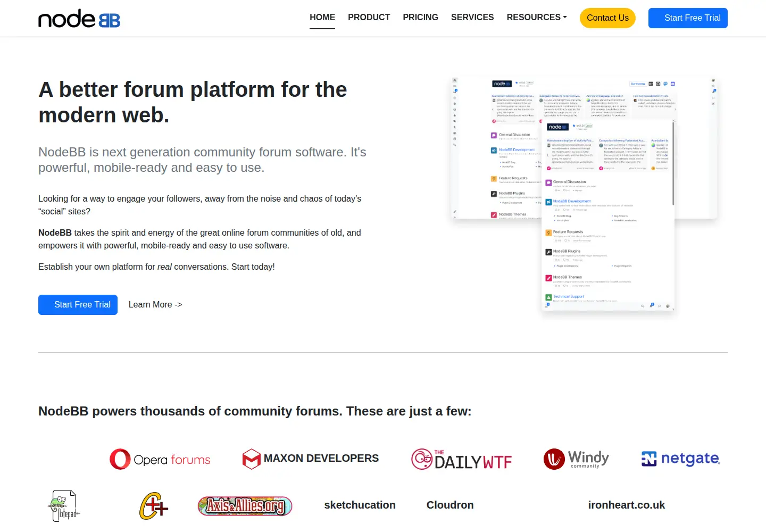Open the netgate logo
The width and height of the screenshot is (766, 532).
(x=680, y=459)
